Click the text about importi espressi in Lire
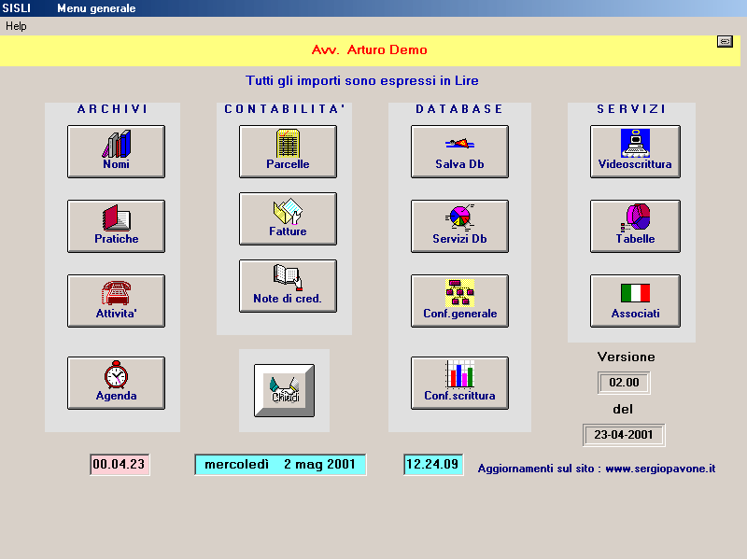 tap(362, 80)
